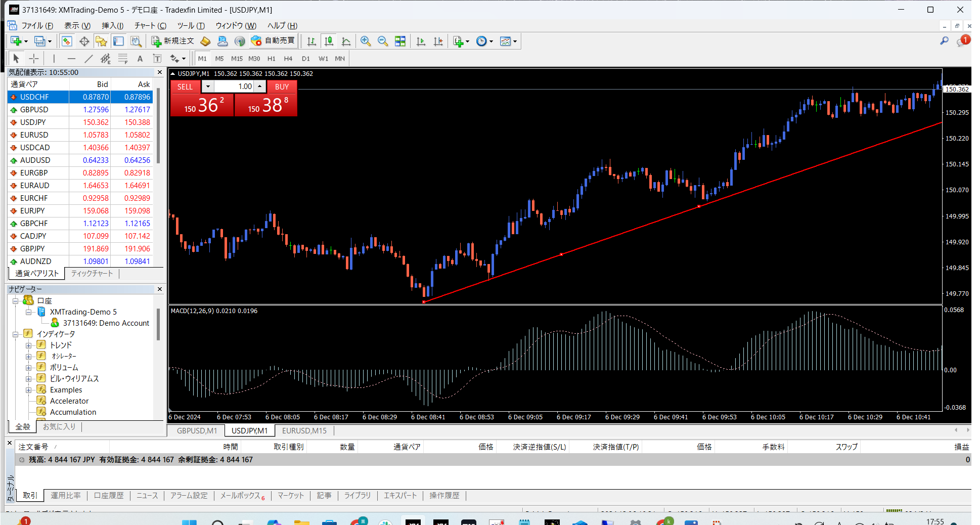Screen dimensions: 980x525
Task: Switch to the EURUSD,M15 chart tab
Action: (x=304, y=431)
